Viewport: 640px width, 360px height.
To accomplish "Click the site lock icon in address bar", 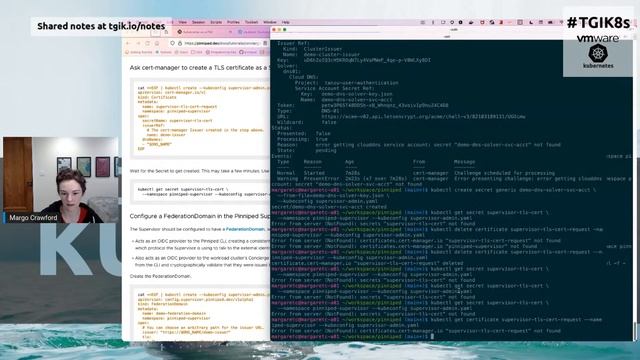I will (x=180, y=43).
